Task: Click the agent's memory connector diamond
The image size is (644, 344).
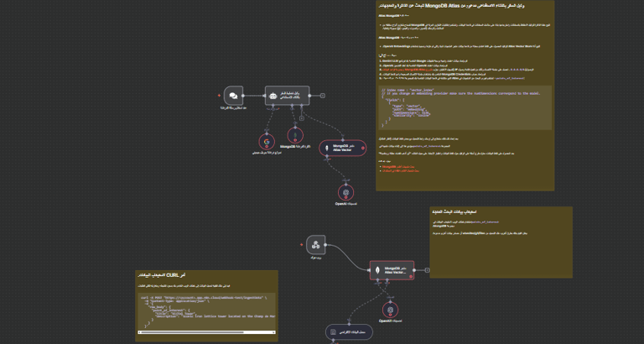Action: click(292, 105)
